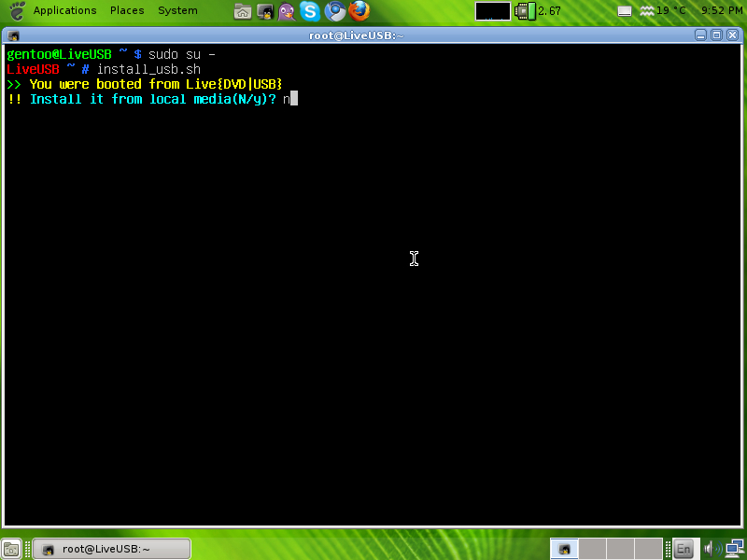Viewport: 747px width, 560px height.
Task: Click the Show Desktop button in bottom panel
Action: [11, 549]
